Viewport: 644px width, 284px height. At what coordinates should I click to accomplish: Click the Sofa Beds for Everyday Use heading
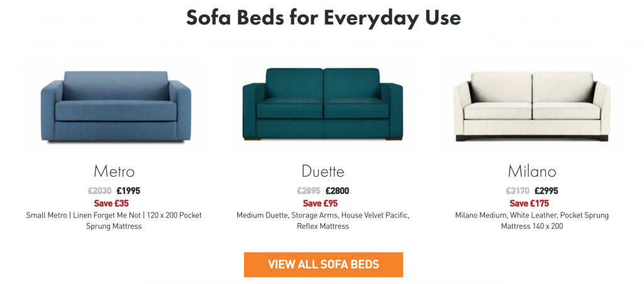tap(323, 18)
